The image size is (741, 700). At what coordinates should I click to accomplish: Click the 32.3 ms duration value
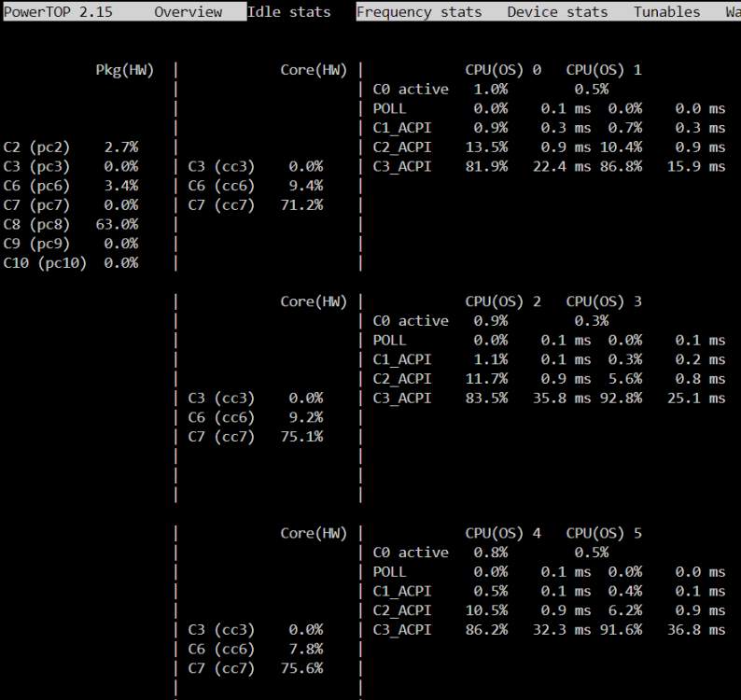tap(562, 630)
